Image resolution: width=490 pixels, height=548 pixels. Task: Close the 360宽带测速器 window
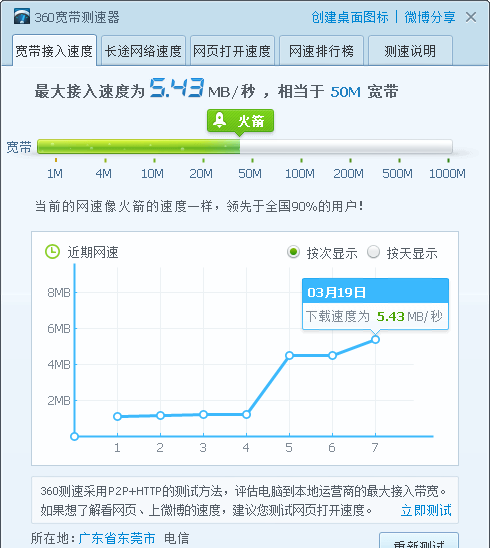(471, 17)
